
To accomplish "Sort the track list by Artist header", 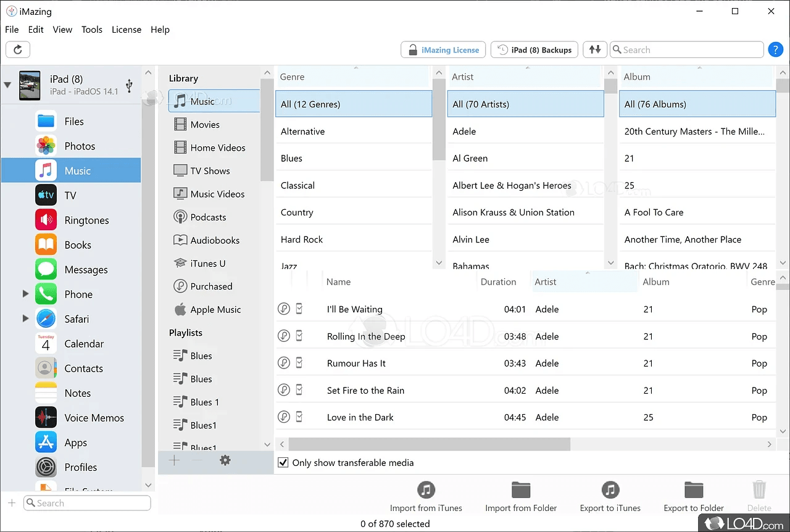I will click(x=585, y=282).
